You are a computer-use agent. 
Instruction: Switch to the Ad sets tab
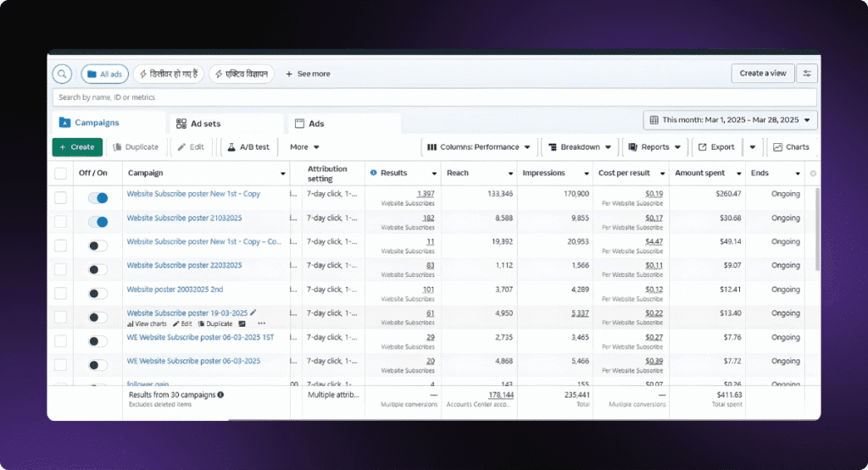click(x=198, y=124)
